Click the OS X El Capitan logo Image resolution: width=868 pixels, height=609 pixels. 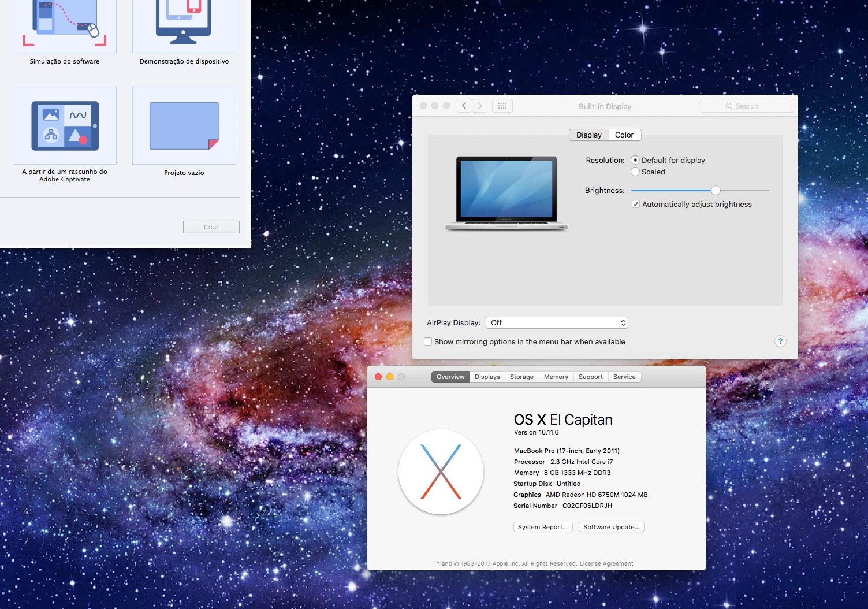[441, 471]
